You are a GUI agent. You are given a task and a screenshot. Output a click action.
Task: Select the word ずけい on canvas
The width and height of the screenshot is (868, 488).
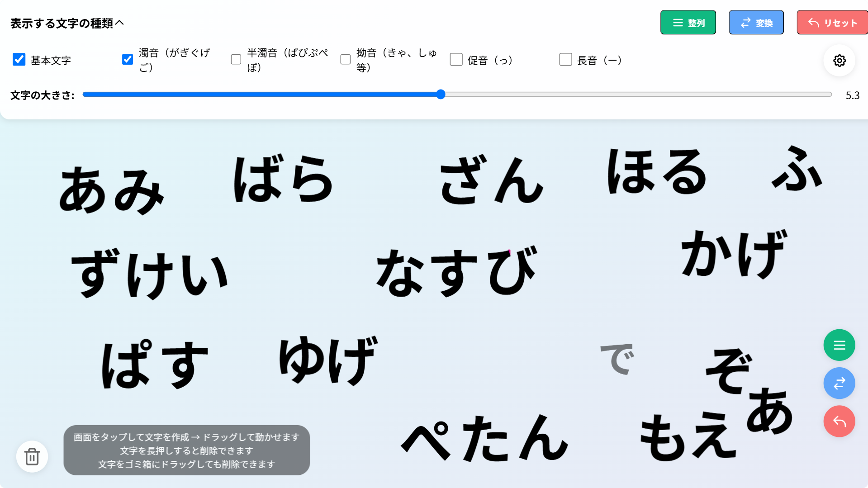pyautogui.click(x=150, y=273)
